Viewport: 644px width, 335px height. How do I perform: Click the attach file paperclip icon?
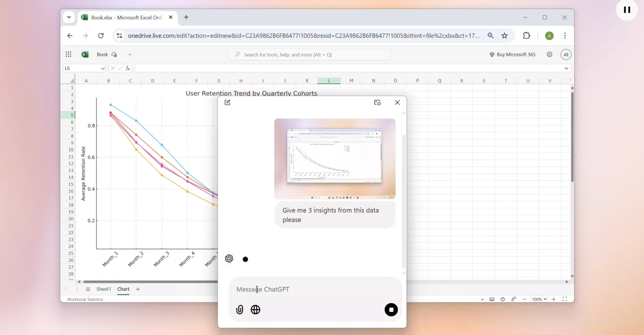[x=239, y=310]
